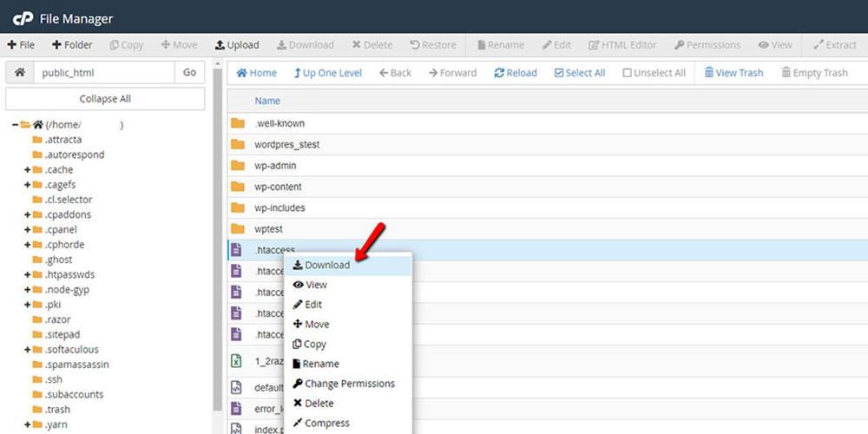
Task: Go Up One Level
Action: (x=327, y=73)
